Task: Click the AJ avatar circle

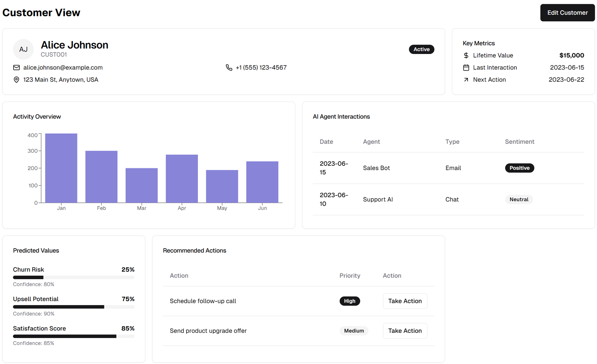Action: [x=23, y=49]
